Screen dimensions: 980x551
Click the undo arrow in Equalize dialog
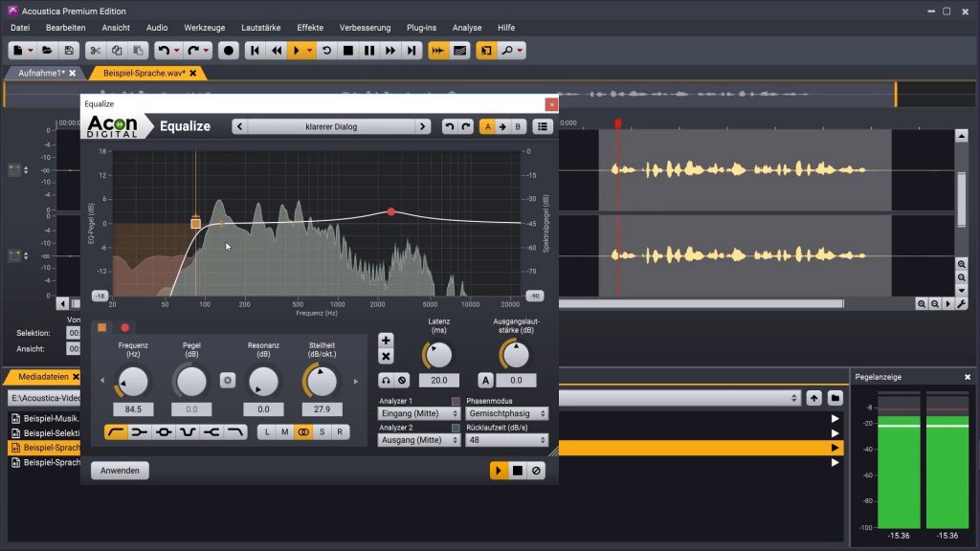pyautogui.click(x=452, y=126)
